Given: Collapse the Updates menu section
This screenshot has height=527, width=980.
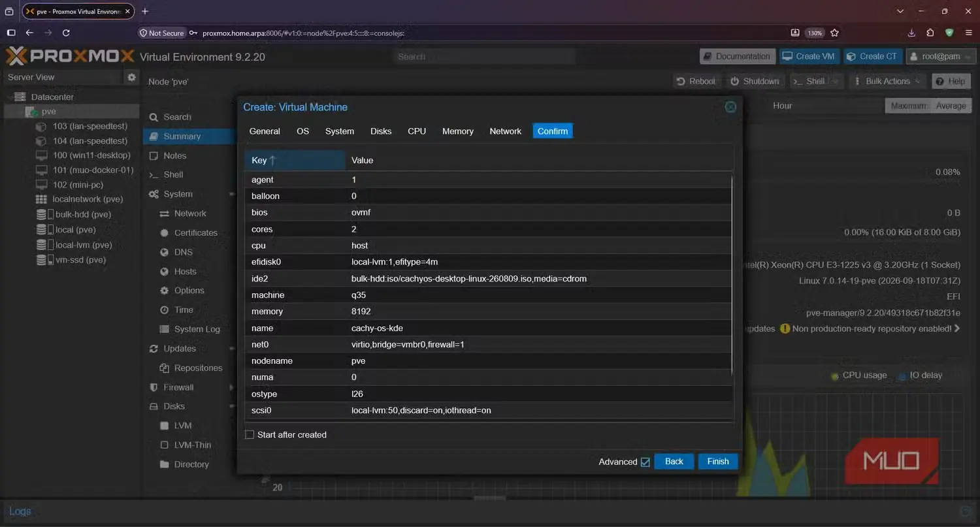Looking at the screenshot, I should click(x=232, y=349).
